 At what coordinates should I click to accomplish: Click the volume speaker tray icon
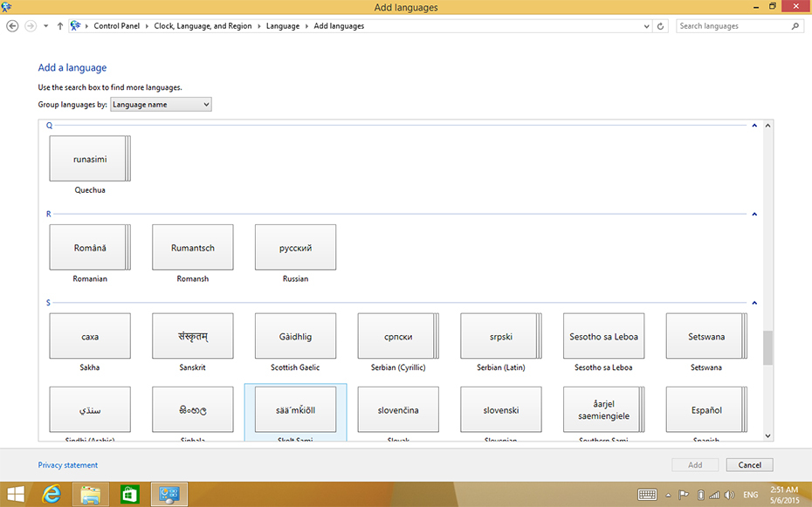pyautogui.click(x=729, y=495)
